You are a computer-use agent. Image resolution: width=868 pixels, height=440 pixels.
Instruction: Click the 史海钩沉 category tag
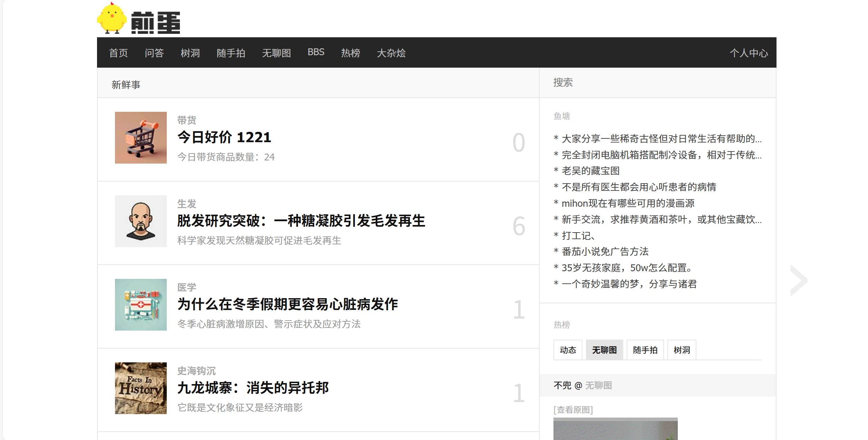click(x=196, y=371)
